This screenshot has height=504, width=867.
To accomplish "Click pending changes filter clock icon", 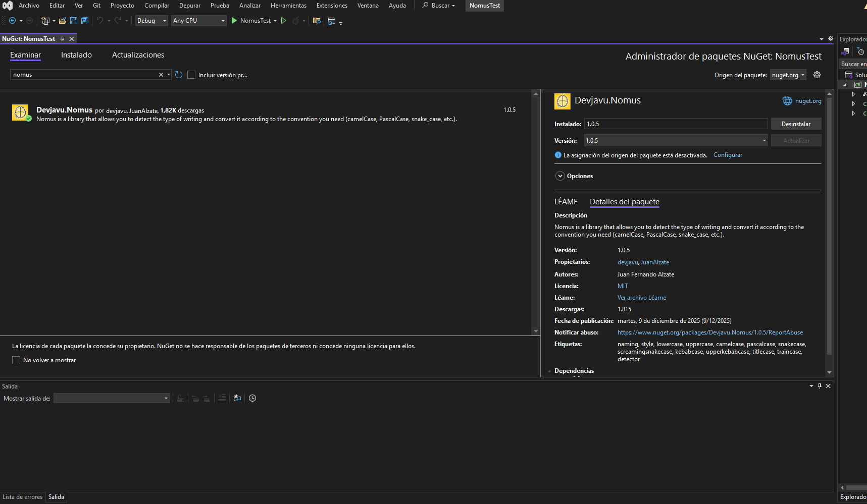I will click(x=861, y=51).
